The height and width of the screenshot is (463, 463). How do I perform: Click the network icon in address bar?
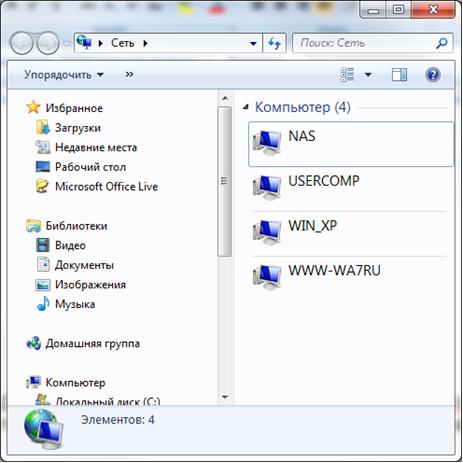84,42
